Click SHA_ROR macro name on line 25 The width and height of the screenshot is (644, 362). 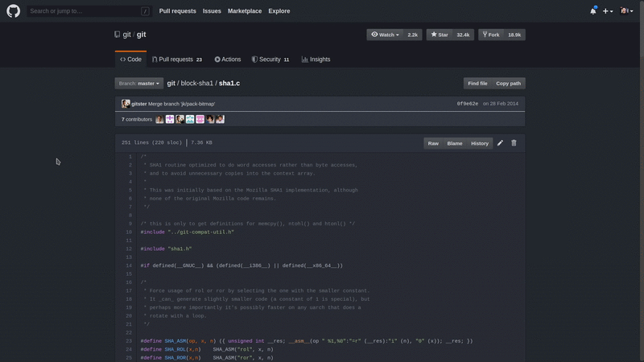coord(175,358)
